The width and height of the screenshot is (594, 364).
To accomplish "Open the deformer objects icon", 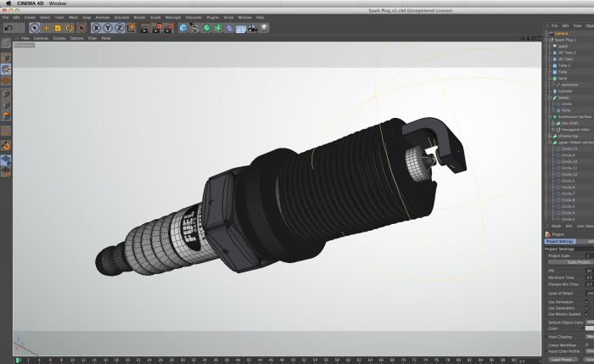I will 230,28.
